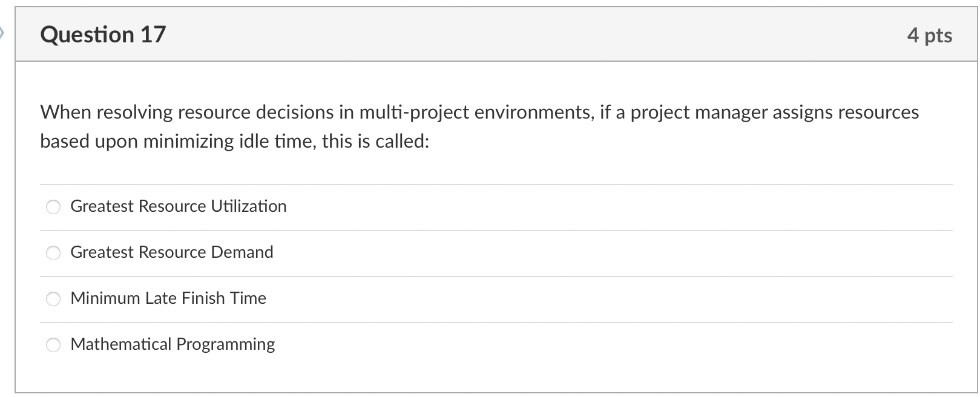Viewport: 980px width, 397px height.
Task: Click the Greatest Resource Demand answer text
Action: point(172,252)
